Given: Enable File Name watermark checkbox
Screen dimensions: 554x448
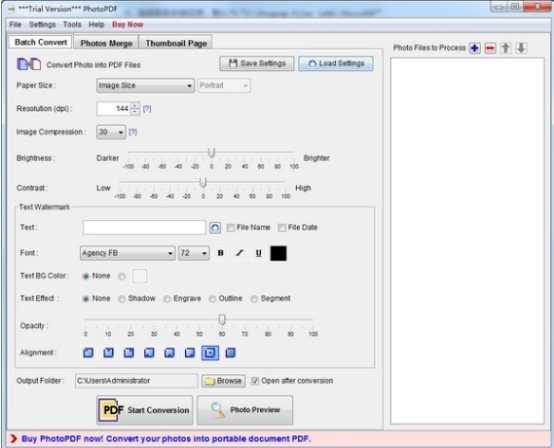Looking at the screenshot, I should pyautogui.click(x=231, y=228).
